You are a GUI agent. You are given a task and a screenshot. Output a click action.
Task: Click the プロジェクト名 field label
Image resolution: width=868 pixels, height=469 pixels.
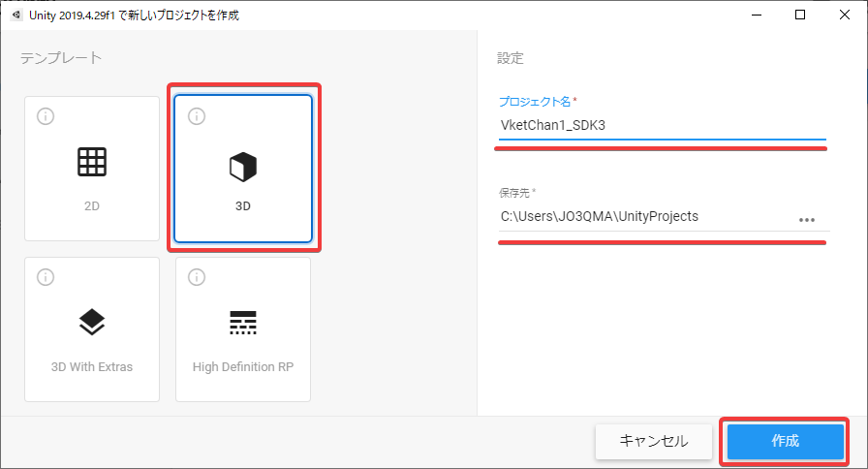pyautogui.click(x=538, y=102)
